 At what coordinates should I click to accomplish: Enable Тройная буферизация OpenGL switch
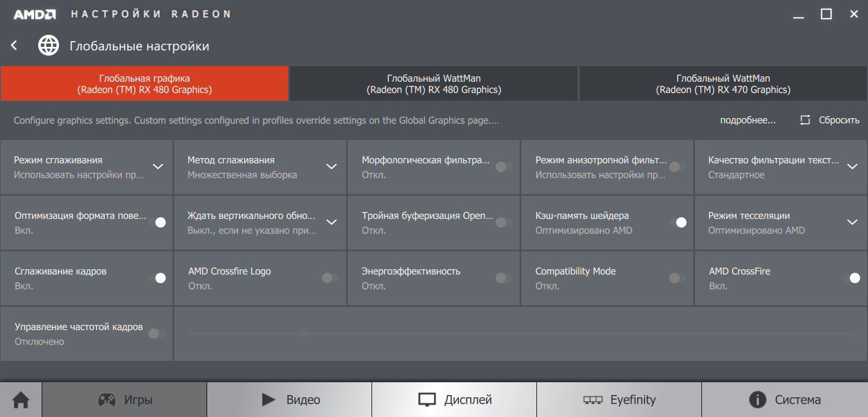coord(504,222)
